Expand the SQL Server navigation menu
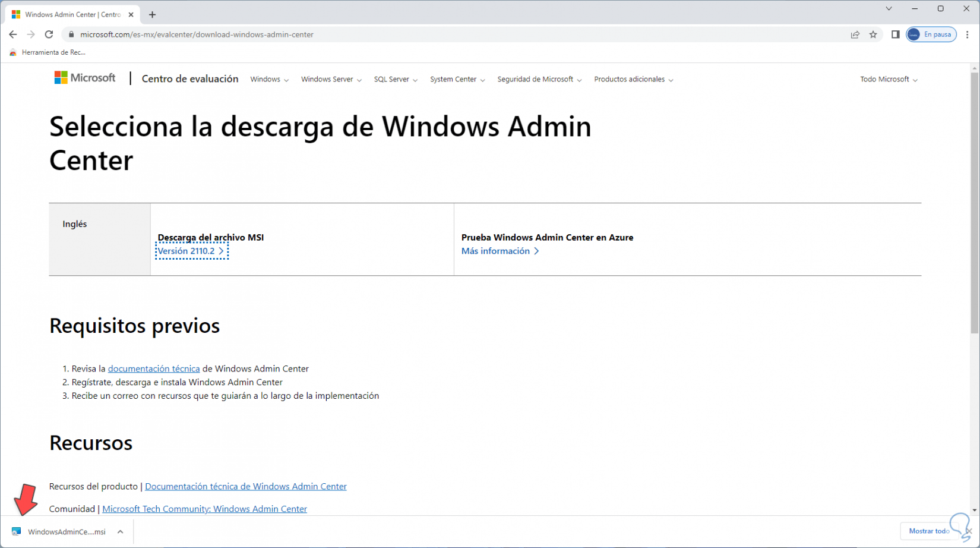This screenshot has width=980, height=548. (x=396, y=79)
